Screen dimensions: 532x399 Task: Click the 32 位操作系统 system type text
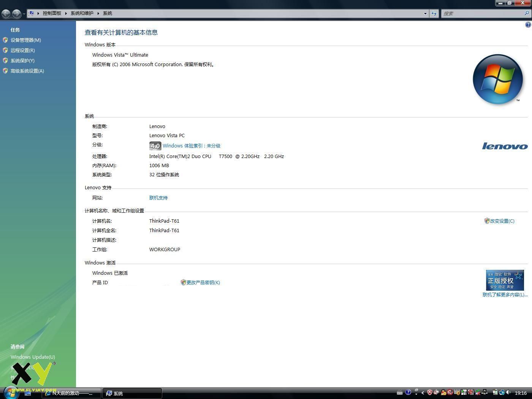[x=164, y=174]
